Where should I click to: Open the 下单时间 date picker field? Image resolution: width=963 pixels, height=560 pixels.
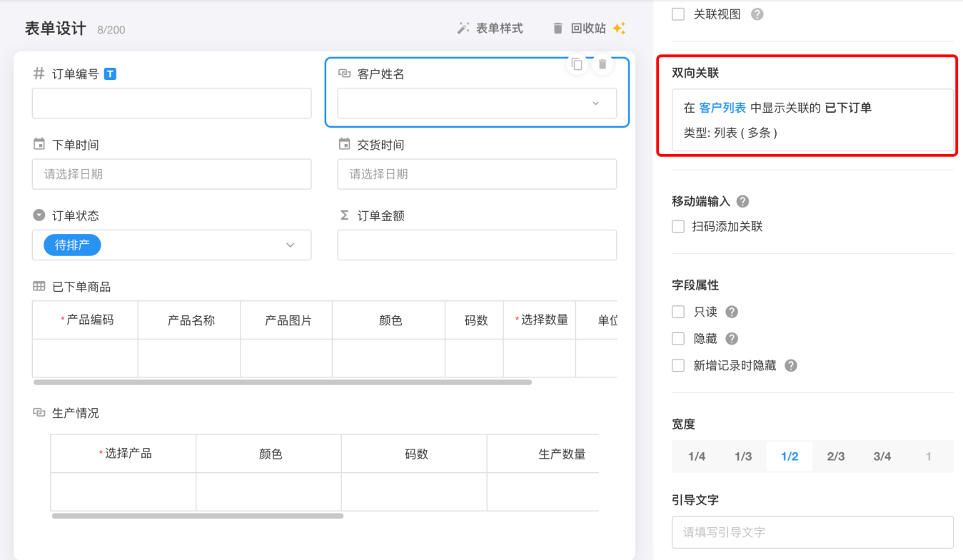[x=171, y=174]
